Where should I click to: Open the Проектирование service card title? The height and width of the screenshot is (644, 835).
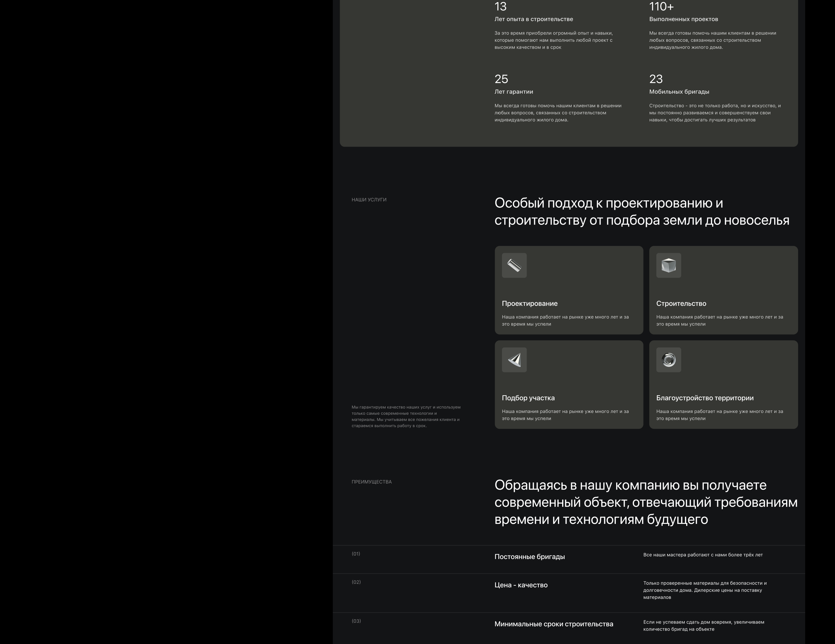(x=530, y=304)
